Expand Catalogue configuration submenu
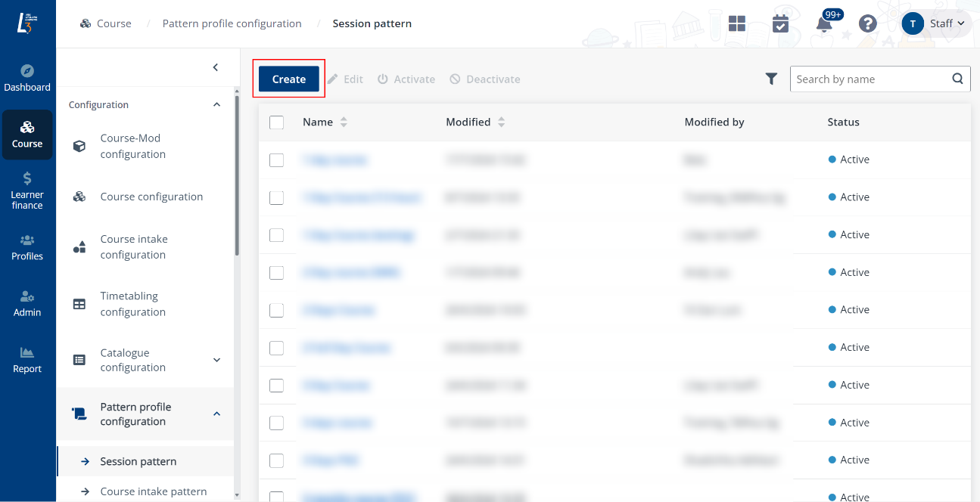This screenshot has height=502, width=980. [x=216, y=360]
